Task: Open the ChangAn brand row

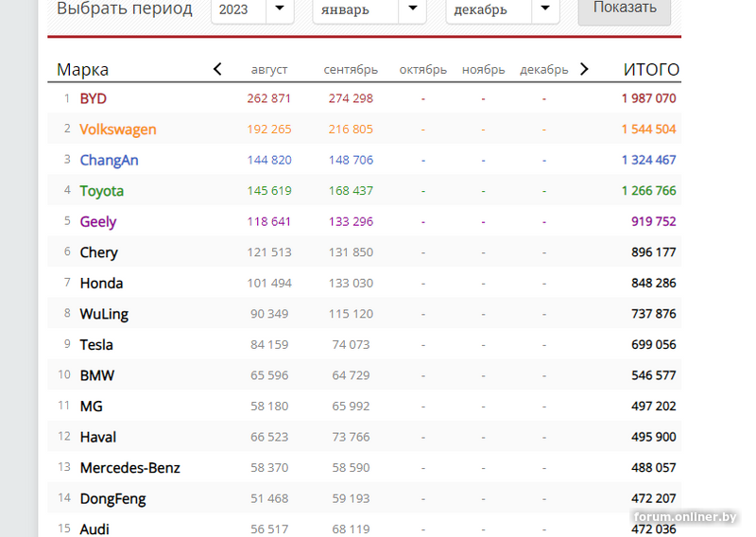Action: coord(109,160)
